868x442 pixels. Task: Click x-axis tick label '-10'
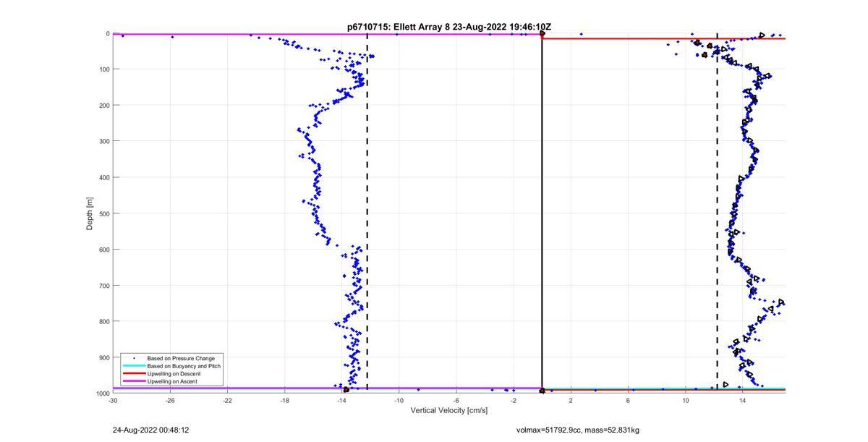point(399,400)
